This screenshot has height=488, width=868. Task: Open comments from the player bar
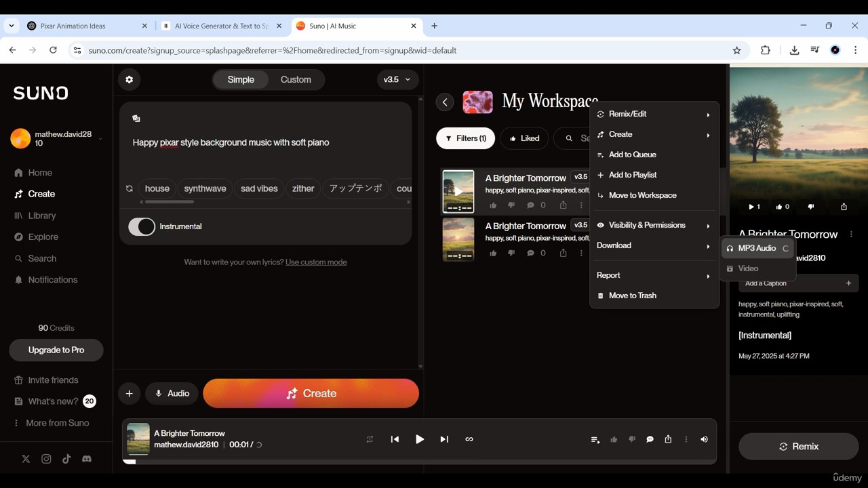coord(650,439)
